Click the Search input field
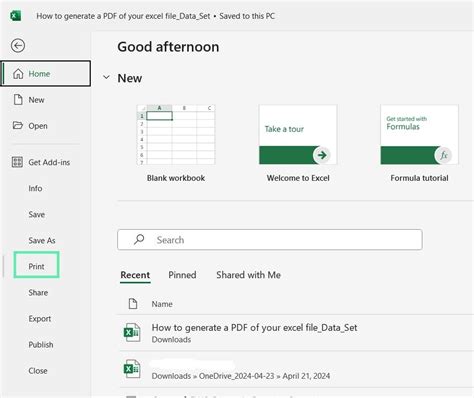This screenshot has height=398, width=474. [x=270, y=240]
